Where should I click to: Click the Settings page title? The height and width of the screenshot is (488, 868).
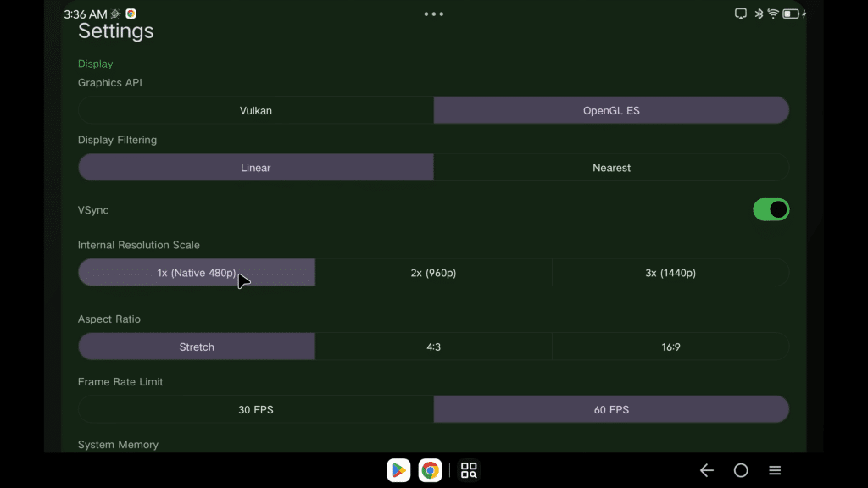pos(115,31)
